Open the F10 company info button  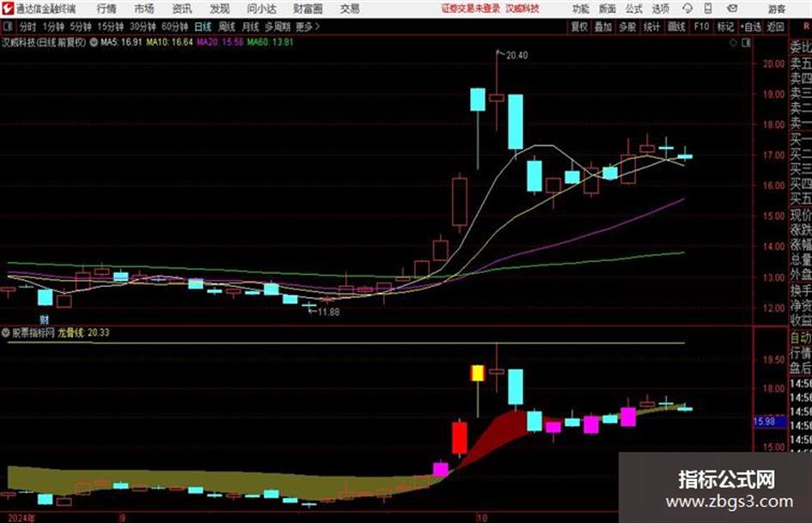(x=701, y=27)
